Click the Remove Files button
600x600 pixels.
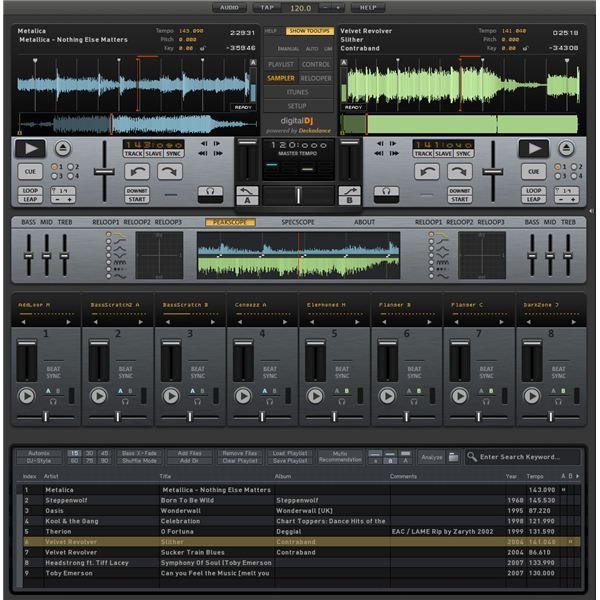click(240, 453)
